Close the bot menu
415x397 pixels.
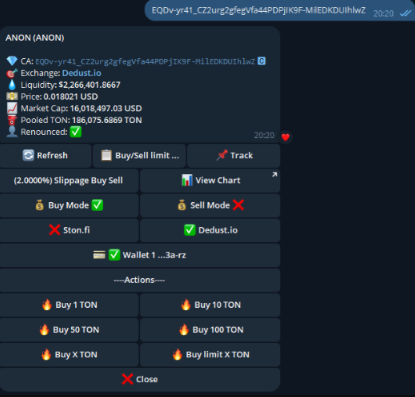(x=140, y=380)
